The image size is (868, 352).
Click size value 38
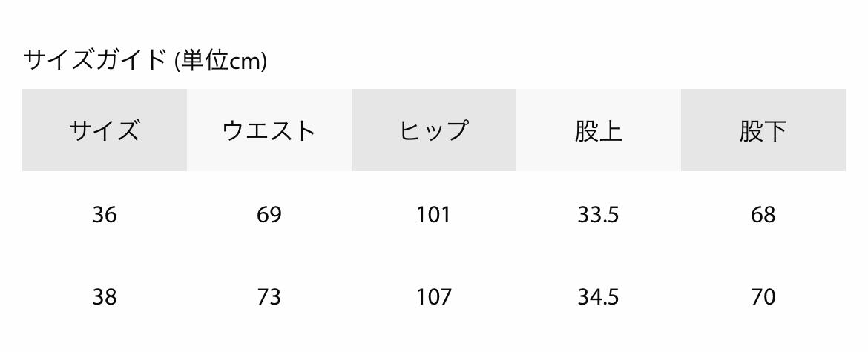coord(105,297)
